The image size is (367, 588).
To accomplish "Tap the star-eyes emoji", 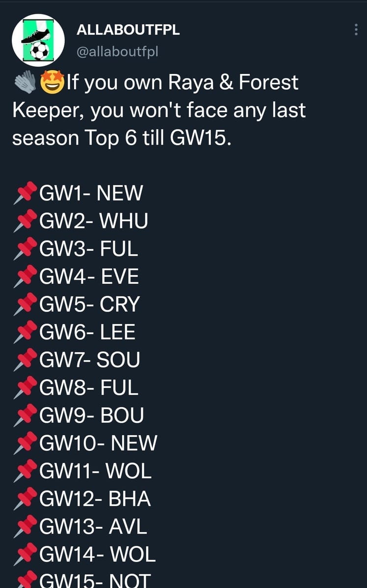I will [52, 82].
